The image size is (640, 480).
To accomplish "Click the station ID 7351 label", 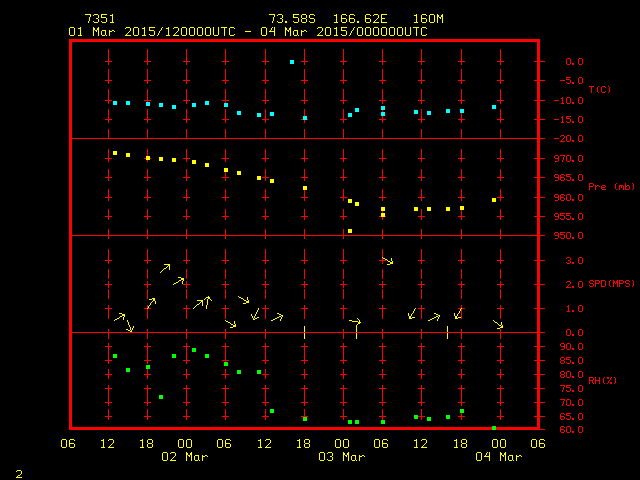I will pos(99,19).
